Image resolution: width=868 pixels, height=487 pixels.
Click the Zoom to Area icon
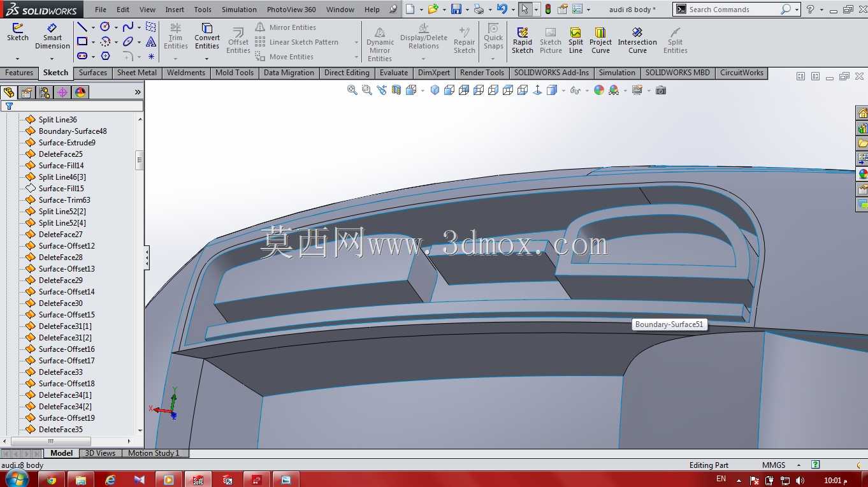(366, 91)
